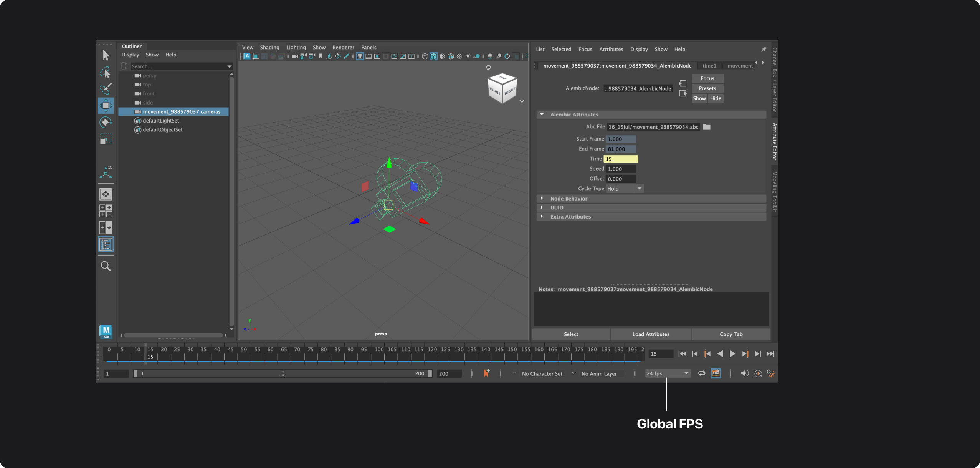This screenshot has height=468, width=980.
Task: Switch to the Rotate tool
Action: 106,122
